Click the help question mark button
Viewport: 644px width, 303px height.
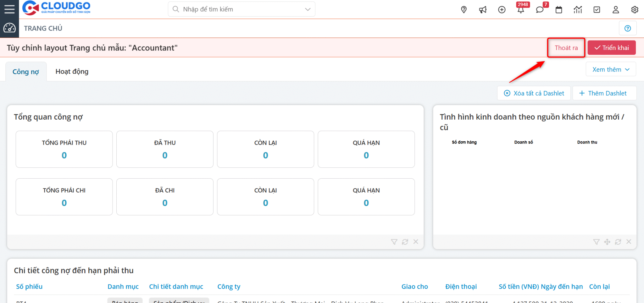tap(628, 28)
